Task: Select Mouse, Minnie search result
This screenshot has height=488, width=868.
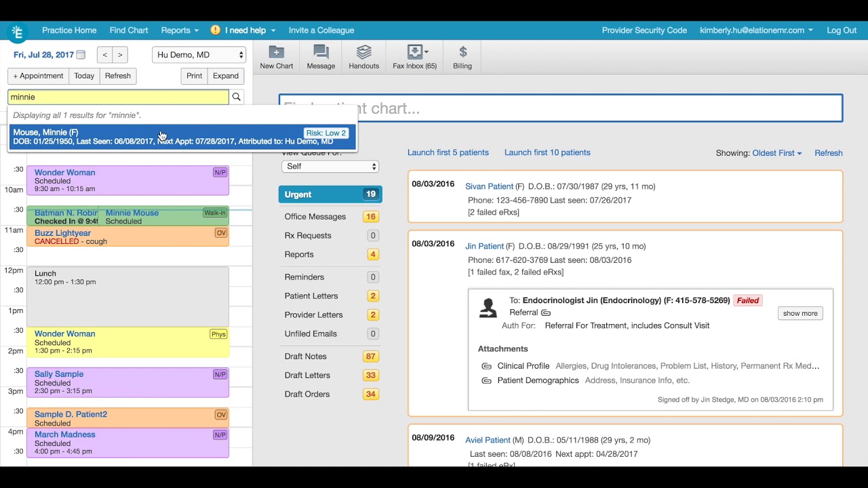Action: tap(182, 137)
